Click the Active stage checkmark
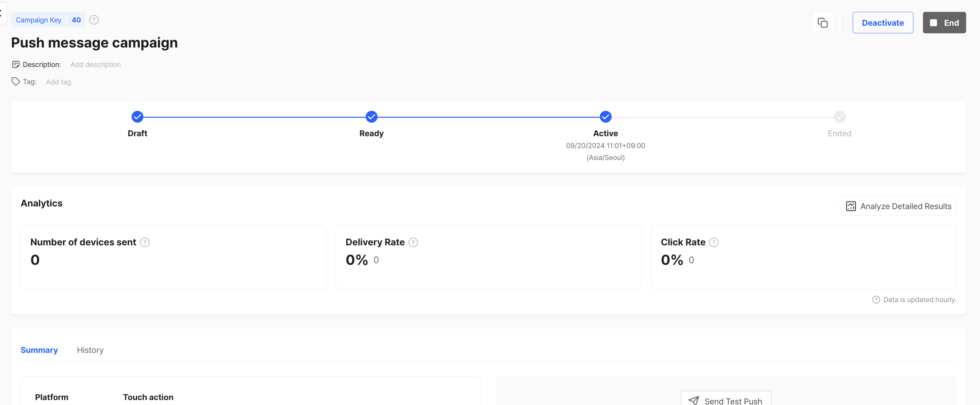The image size is (980, 405). pos(605,117)
